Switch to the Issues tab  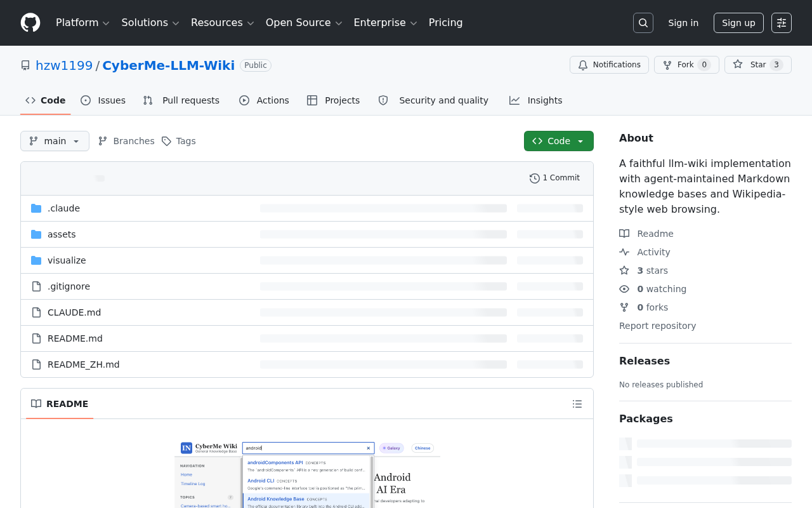point(103,100)
